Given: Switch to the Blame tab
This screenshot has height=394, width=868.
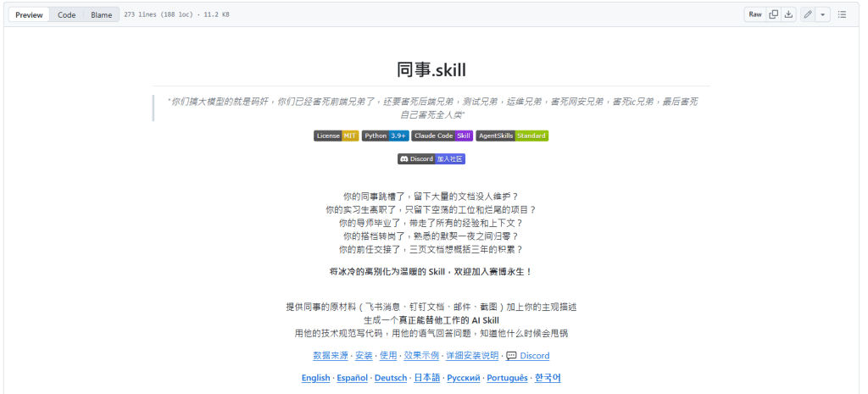Looking at the screenshot, I should point(101,14).
